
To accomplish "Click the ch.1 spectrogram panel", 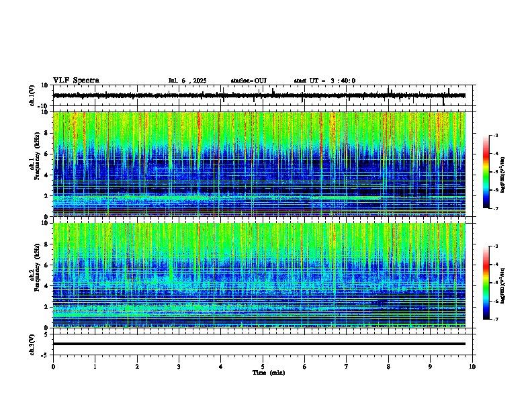I will point(259,164).
